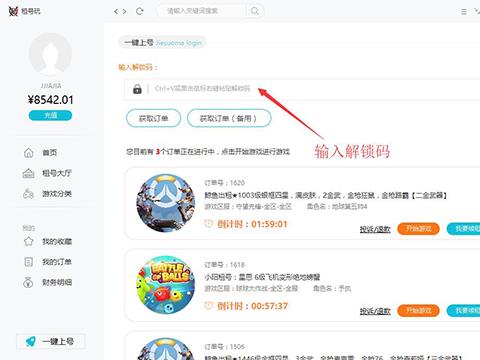Screen dimensions: 480x360
Task: Click order number text 1620
Action: [225, 183]
